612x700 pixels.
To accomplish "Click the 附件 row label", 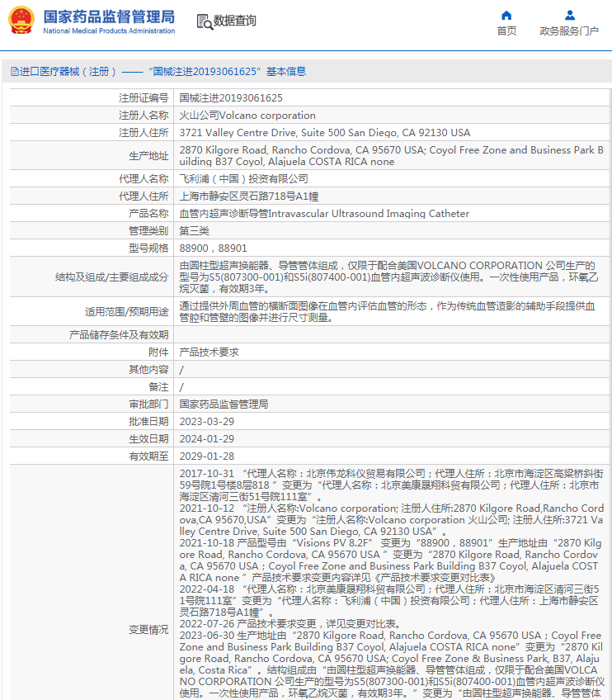I will (x=158, y=352).
